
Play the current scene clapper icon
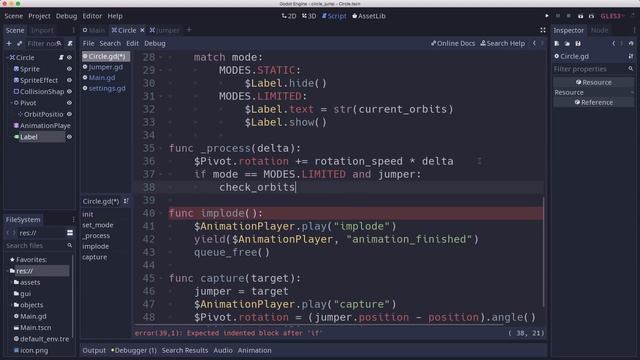coord(580,16)
